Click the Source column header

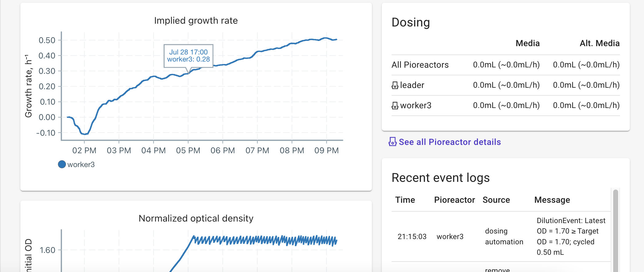496,200
